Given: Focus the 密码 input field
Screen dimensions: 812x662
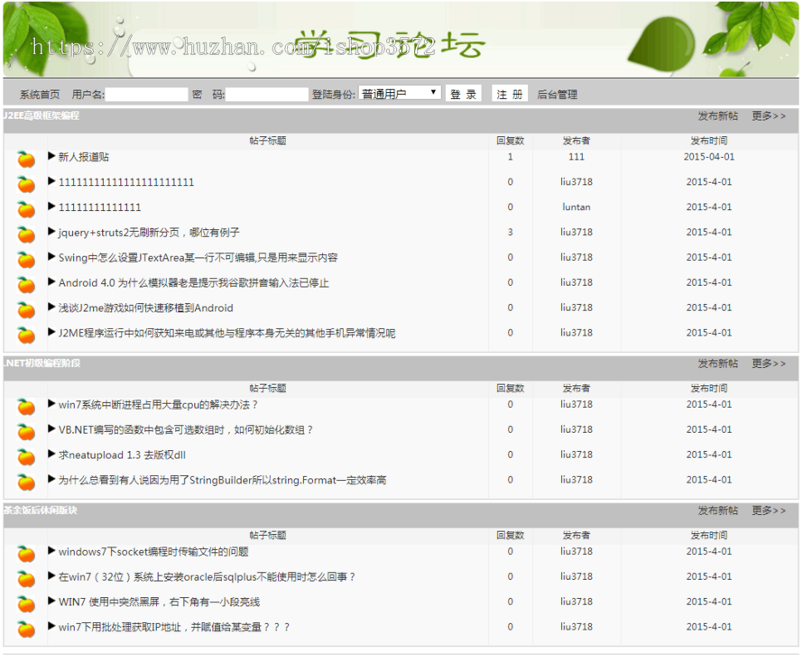Looking at the screenshot, I should (x=267, y=94).
